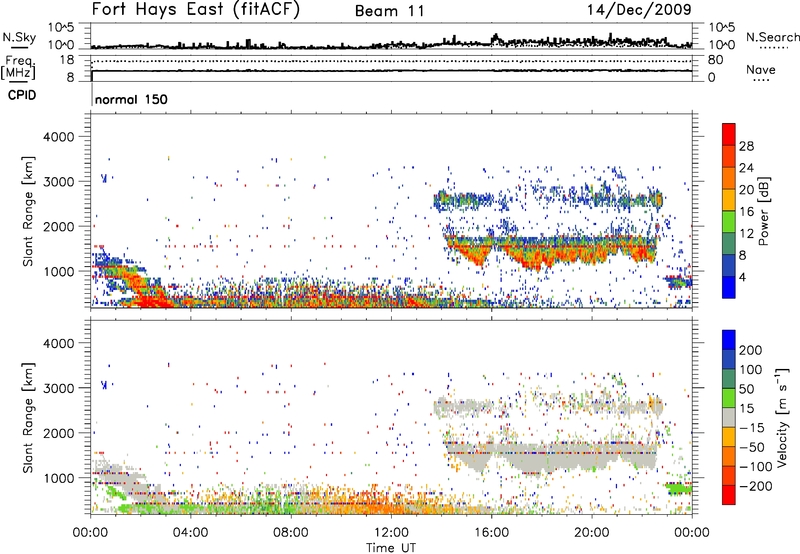Viewport: 800px width, 554px height.
Task: Click the "4000" range tick on power panel
Action: [x=58, y=137]
